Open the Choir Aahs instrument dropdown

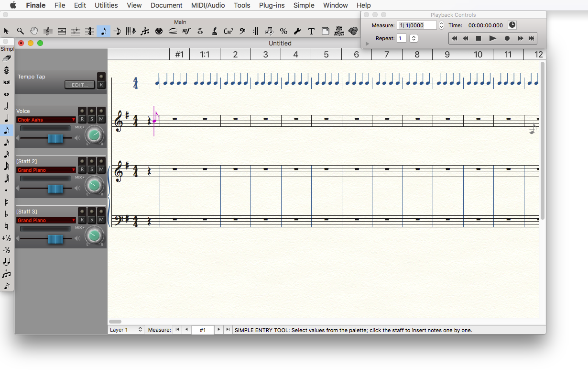[x=46, y=120]
